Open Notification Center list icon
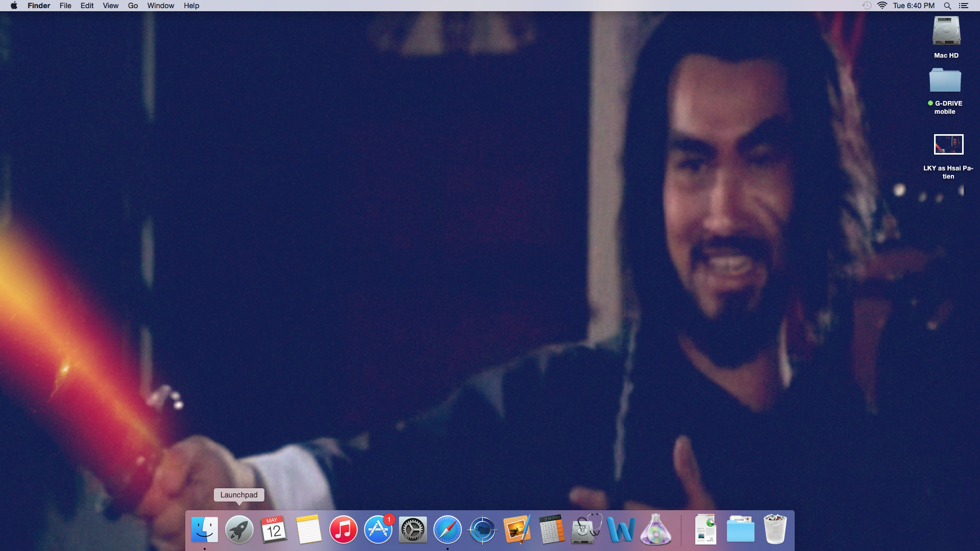This screenshot has height=551, width=980. tap(964, 6)
